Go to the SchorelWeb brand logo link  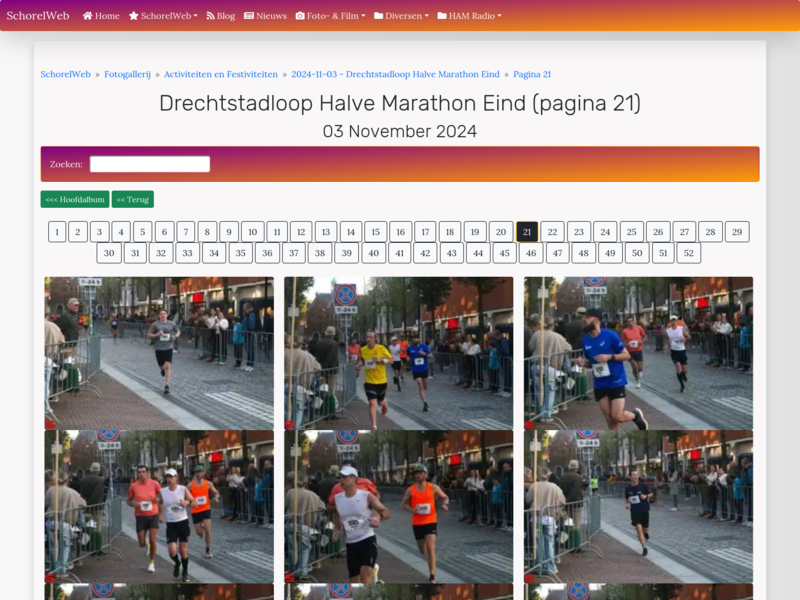click(x=38, y=16)
